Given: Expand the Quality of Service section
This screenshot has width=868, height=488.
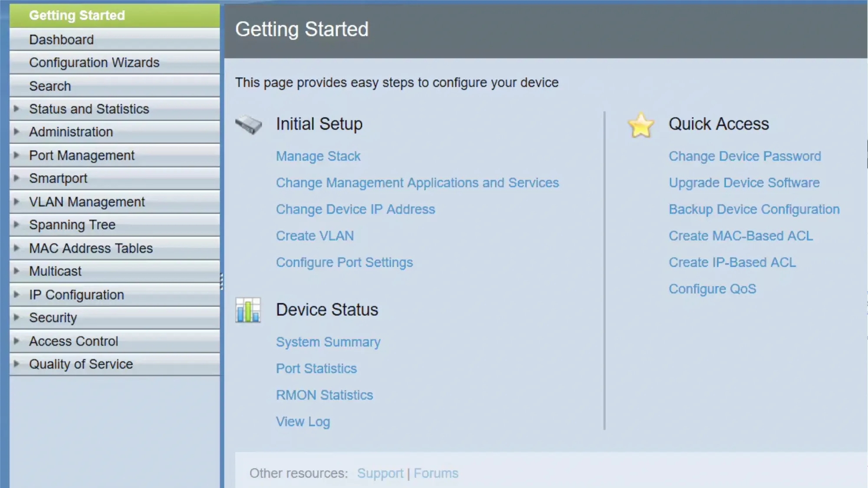Looking at the screenshot, I should click(x=81, y=364).
